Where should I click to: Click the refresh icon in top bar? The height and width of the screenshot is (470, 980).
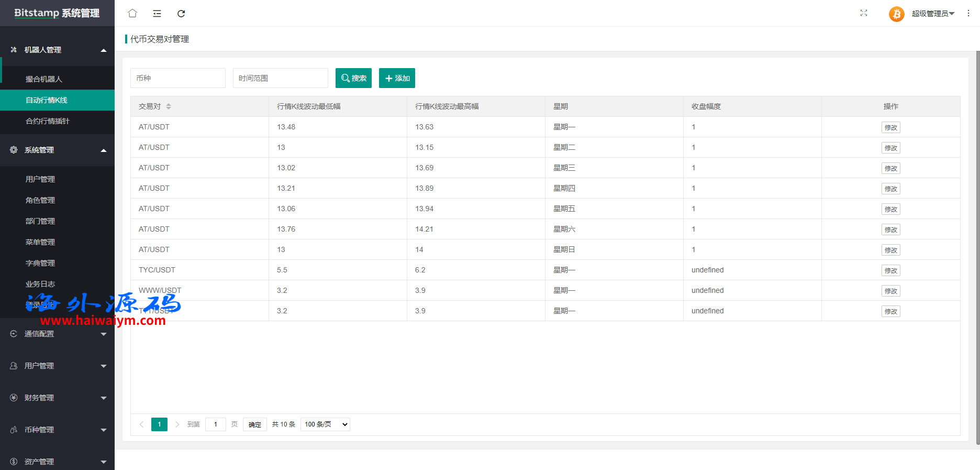(x=181, y=14)
